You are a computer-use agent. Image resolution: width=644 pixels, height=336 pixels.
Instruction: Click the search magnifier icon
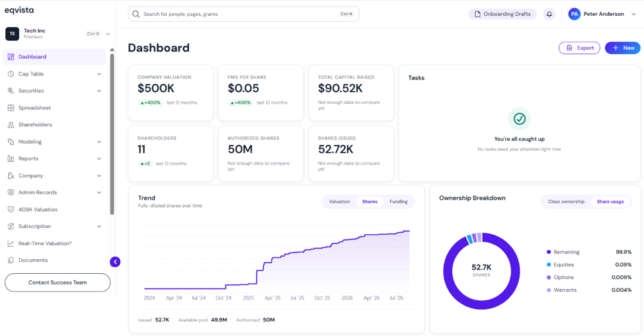(136, 14)
